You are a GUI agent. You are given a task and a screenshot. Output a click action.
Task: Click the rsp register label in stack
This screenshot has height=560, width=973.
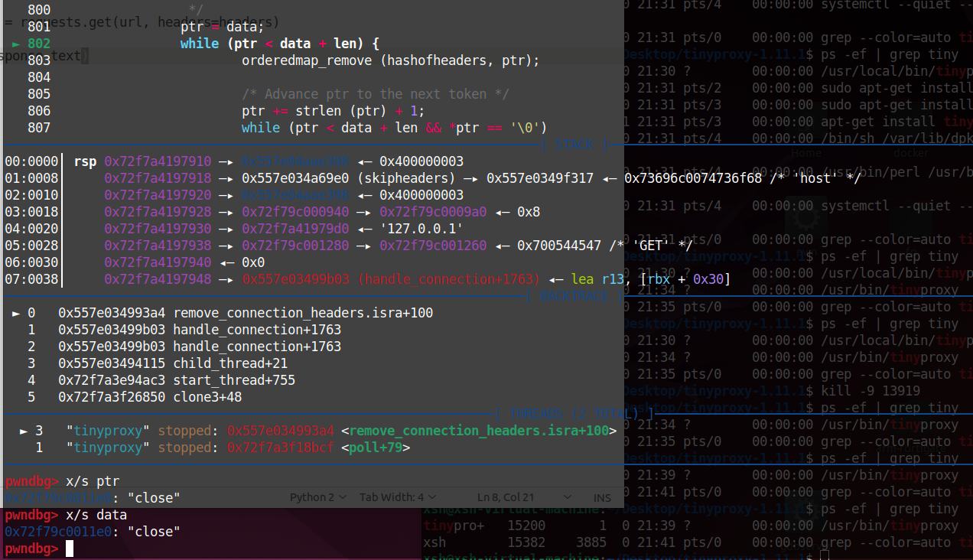(85, 161)
